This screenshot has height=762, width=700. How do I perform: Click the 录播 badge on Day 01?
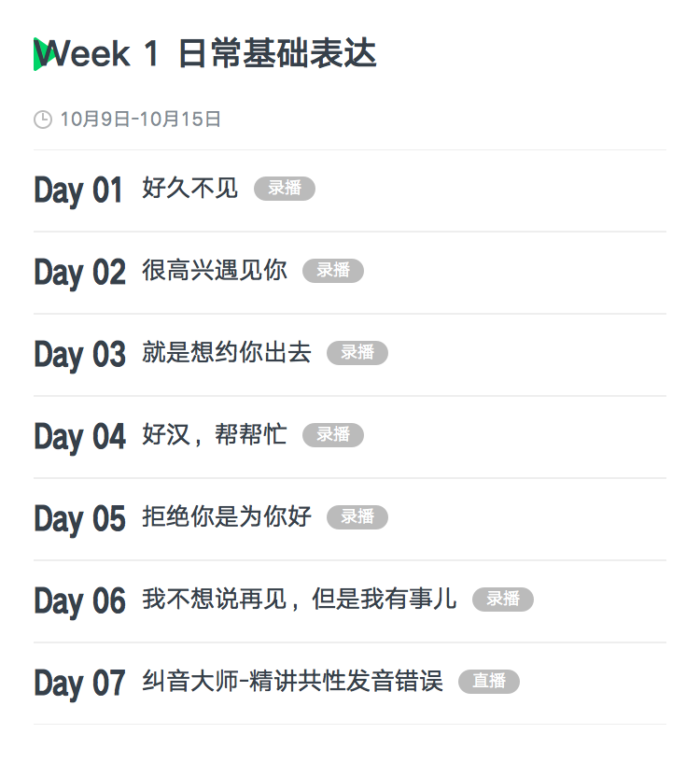tap(285, 188)
